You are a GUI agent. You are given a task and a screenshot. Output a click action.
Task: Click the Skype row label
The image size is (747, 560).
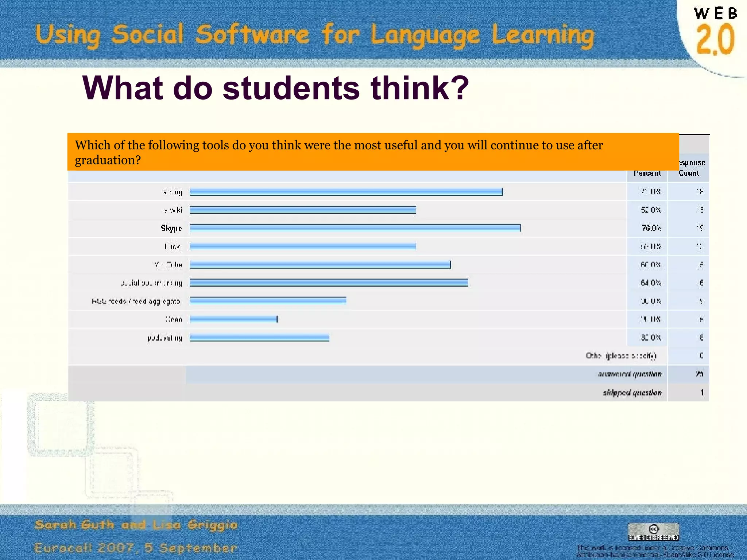pyautogui.click(x=171, y=228)
